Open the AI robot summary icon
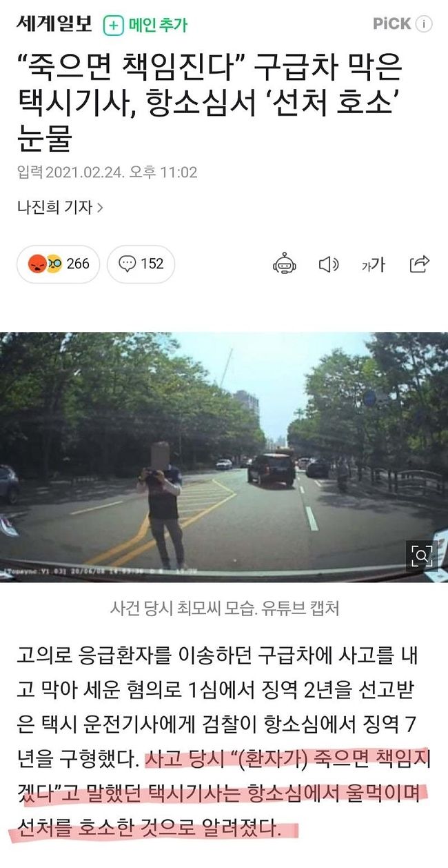 [284, 264]
